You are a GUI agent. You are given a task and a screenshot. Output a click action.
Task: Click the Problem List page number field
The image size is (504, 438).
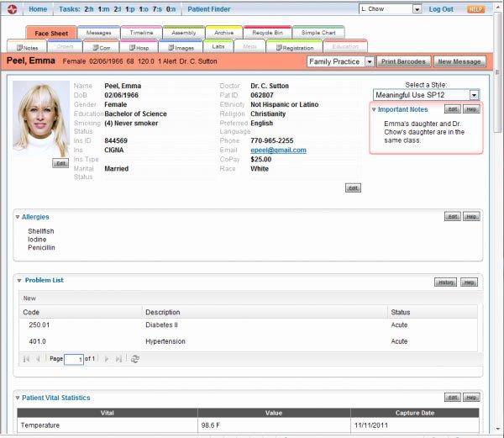pyautogui.click(x=74, y=359)
